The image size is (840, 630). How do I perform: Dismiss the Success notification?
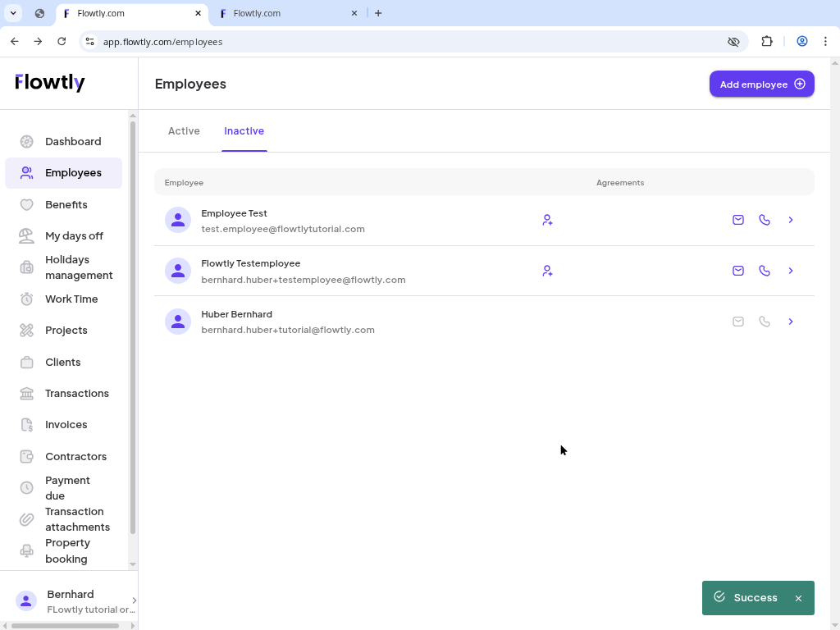click(798, 597)
